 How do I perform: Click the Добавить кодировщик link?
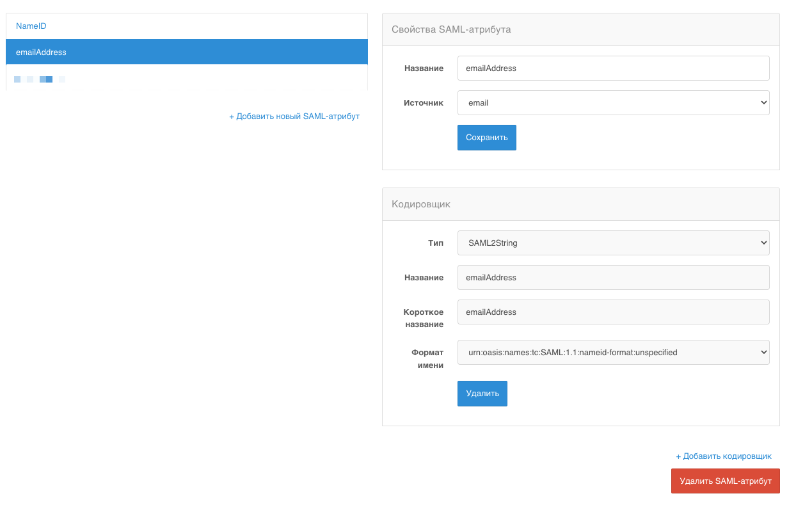point(724,456)
